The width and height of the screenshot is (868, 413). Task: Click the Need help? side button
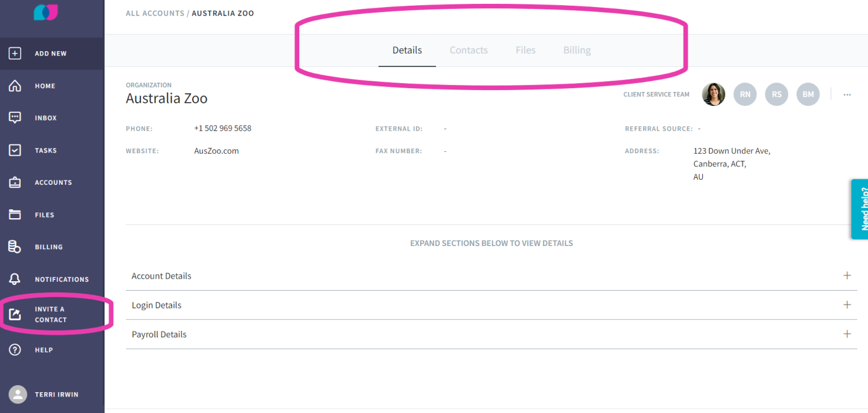point(859,209)
